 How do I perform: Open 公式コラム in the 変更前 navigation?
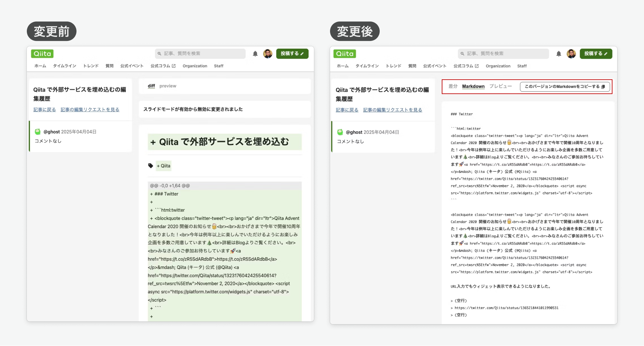click(x=160, y=66)
